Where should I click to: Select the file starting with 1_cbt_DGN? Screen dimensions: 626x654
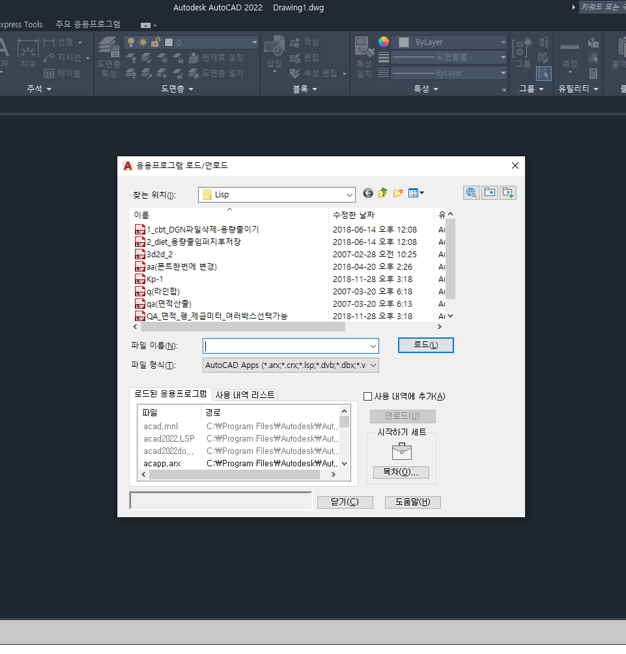click(x=203, y=230)
